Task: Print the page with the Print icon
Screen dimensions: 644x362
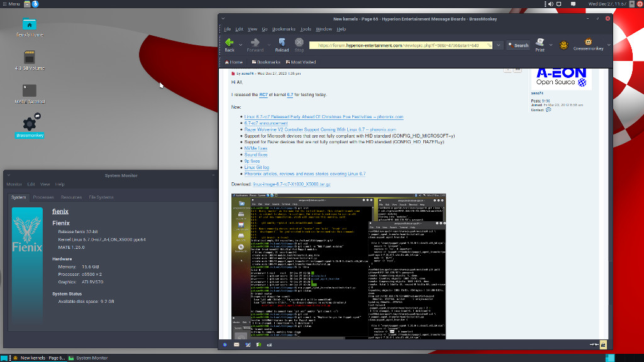Action: [x=540, y=45]
